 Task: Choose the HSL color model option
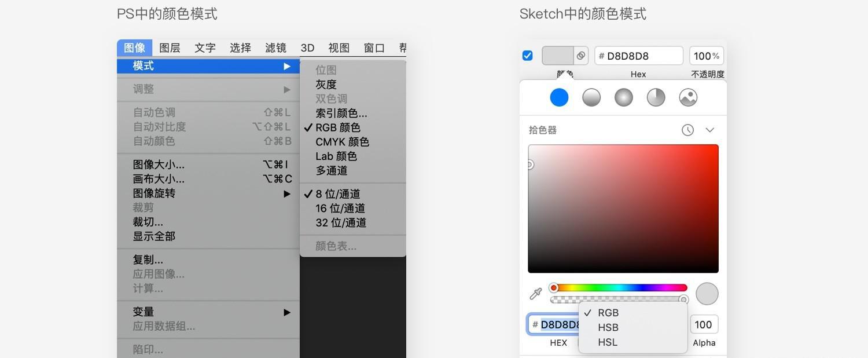608,342
